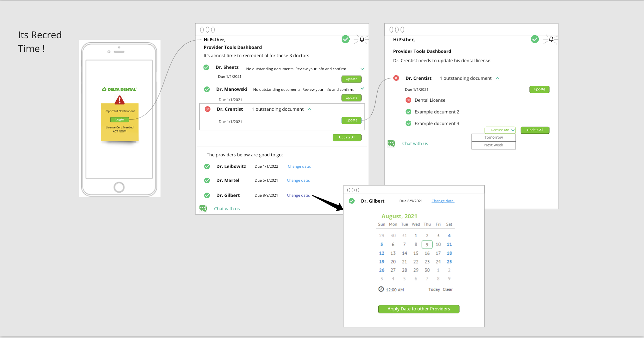Image resolution: width=644 pixels, height=338 pixels.
Task: Select August 15 in the calendar
Action: [416, 253]
